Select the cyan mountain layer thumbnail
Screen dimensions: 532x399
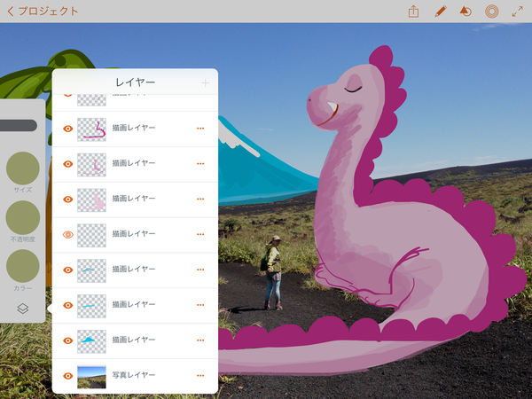[91, 341]
